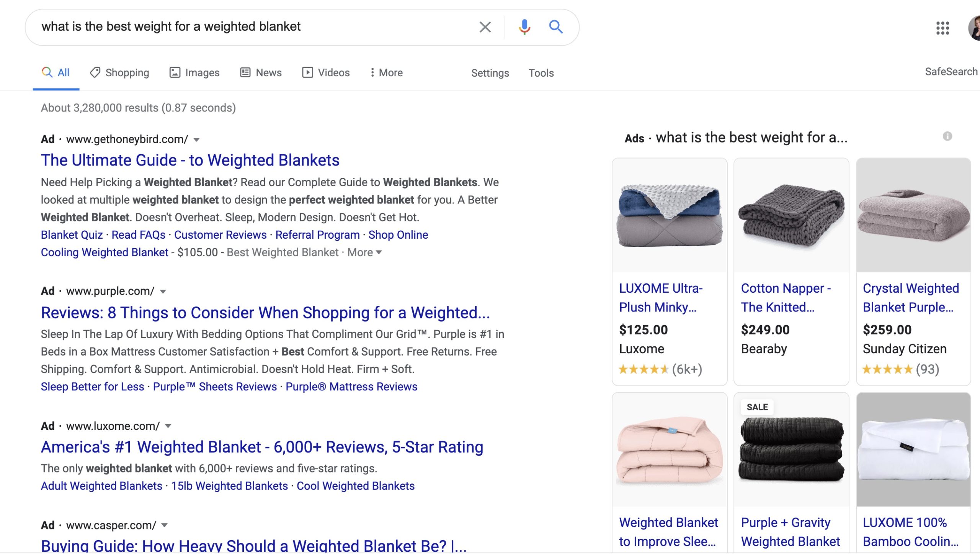Click the $249.00 Bearaby price
980x554 pixels.
pos(765,330)
